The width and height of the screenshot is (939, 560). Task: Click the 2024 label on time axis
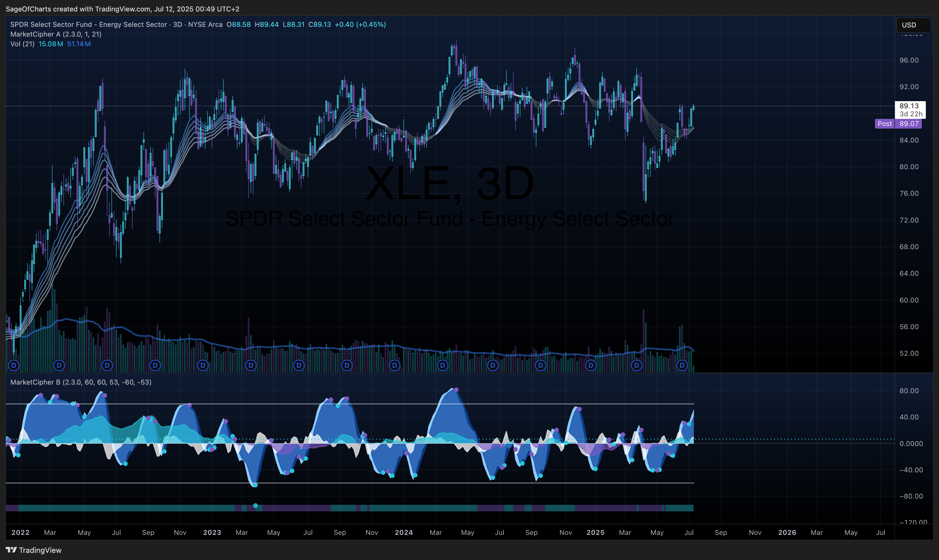(403, 533)
